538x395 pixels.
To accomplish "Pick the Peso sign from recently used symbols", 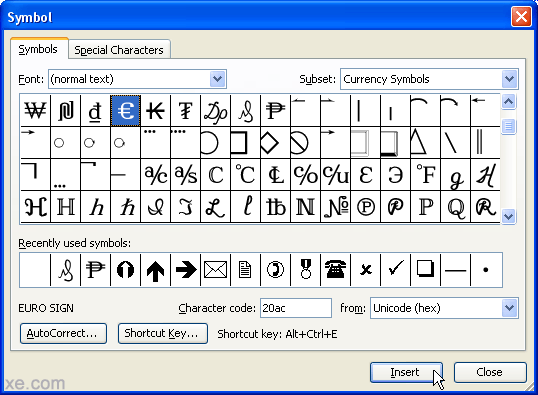I will [x=95, y=270].
